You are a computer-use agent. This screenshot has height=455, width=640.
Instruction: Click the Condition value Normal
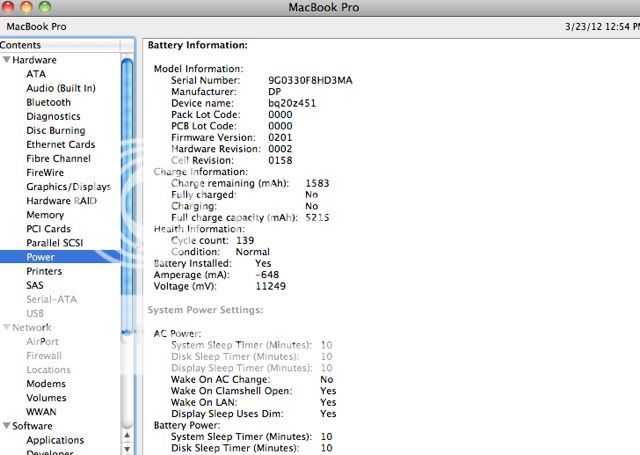click(253, 252)
